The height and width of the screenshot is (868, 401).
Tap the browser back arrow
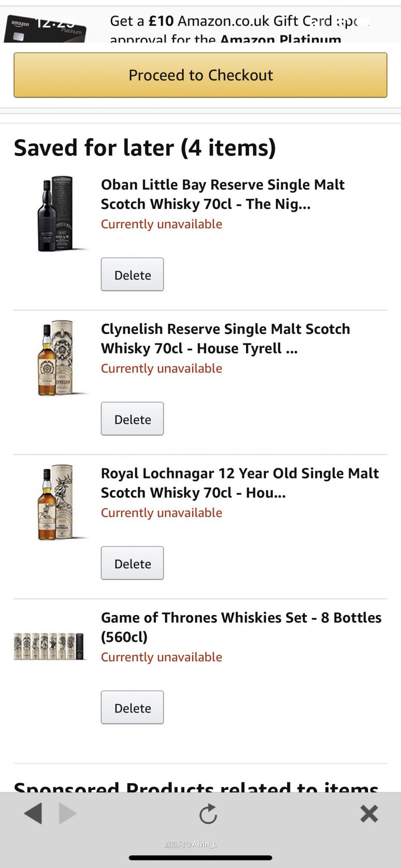click(x=33, y=814)
